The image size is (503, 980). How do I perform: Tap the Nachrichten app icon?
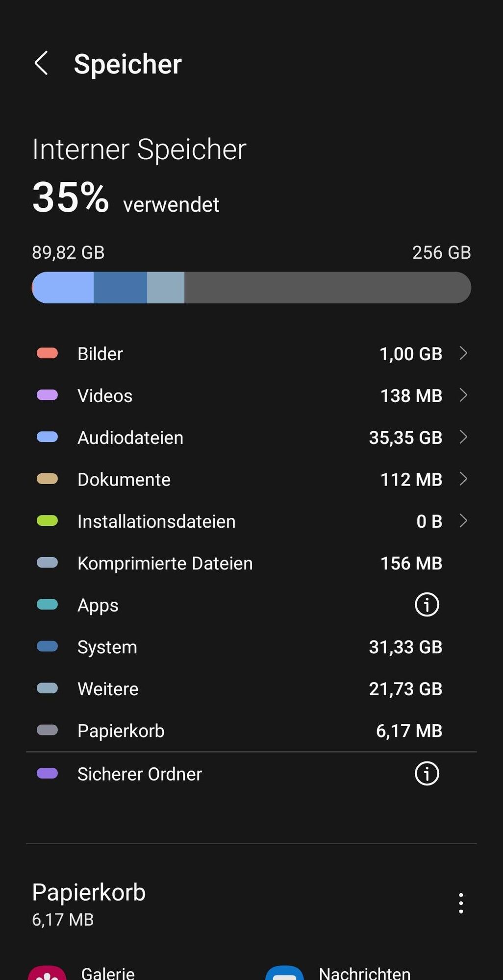click(x=284, y=973)
